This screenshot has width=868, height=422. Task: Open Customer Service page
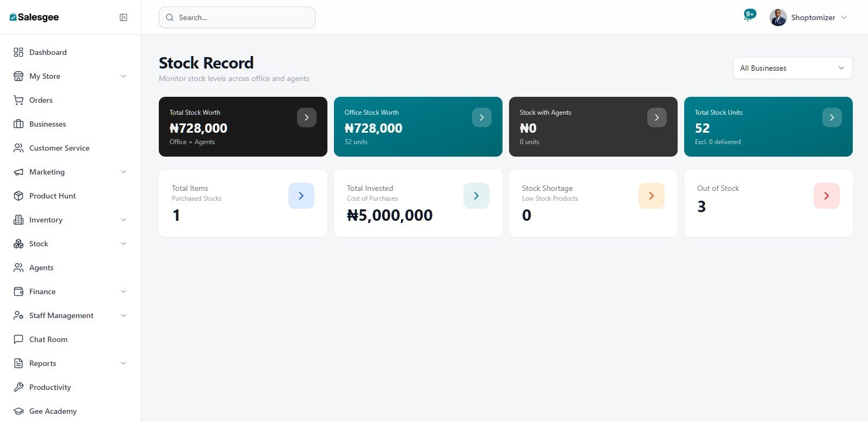[59, 148]
